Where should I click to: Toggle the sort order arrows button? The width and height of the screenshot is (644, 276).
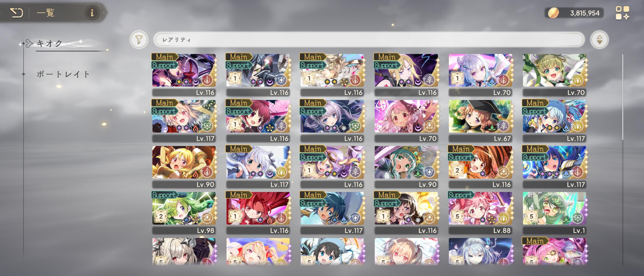599,40
